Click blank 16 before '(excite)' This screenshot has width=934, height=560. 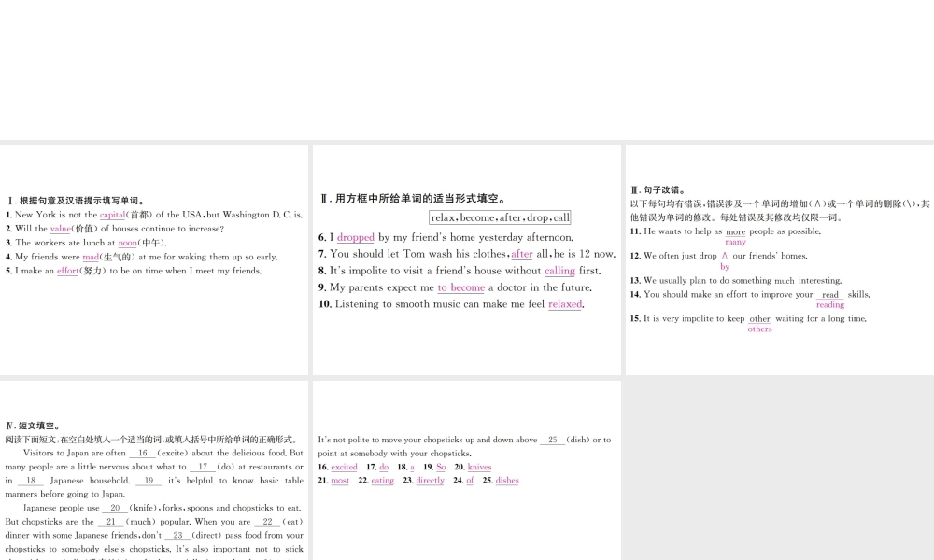(142, 454)
